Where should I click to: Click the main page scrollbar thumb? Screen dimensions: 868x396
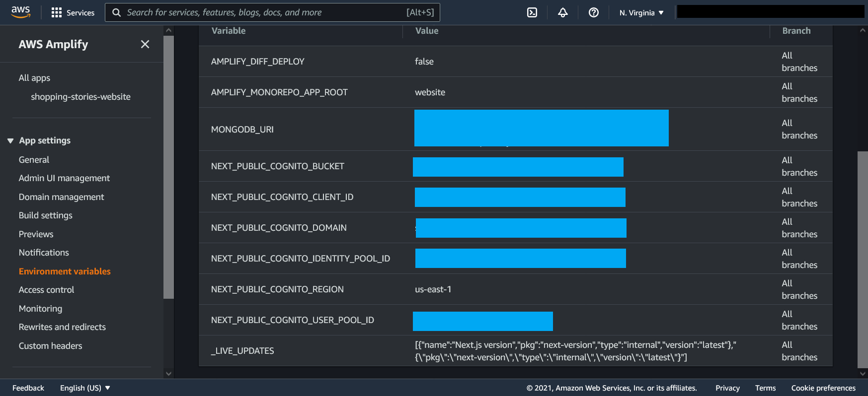click(863, 260)
